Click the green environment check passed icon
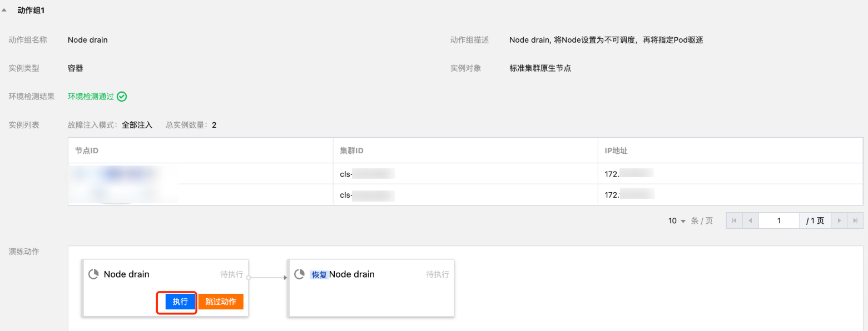 122,97
